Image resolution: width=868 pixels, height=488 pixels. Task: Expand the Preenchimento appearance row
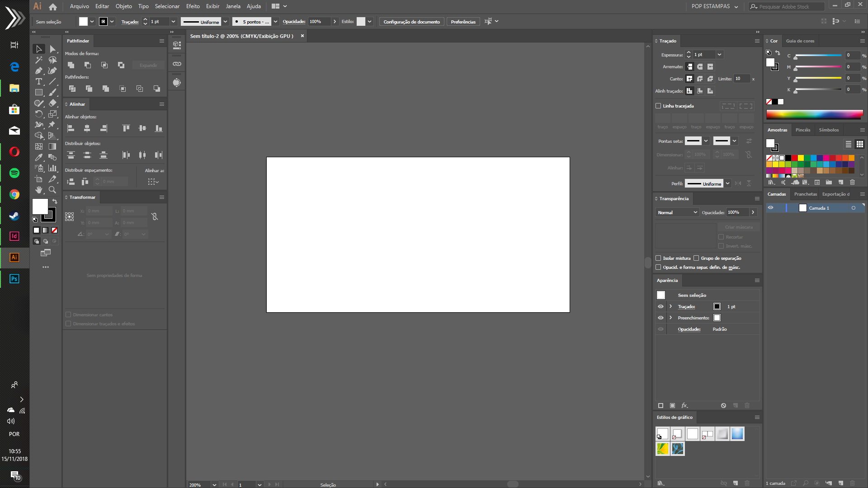pos(670,318)
